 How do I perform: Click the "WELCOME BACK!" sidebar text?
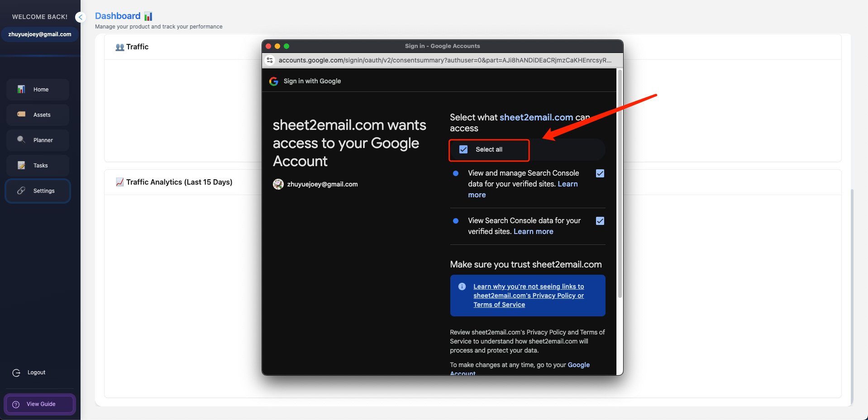40,17
